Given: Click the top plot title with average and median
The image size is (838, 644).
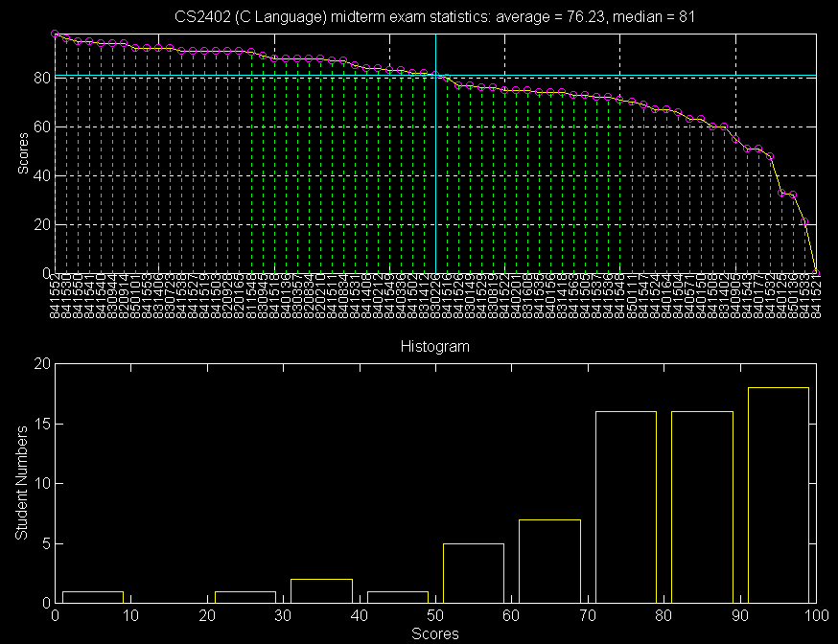Looking at the screenshot, I should tap(434, 16).
